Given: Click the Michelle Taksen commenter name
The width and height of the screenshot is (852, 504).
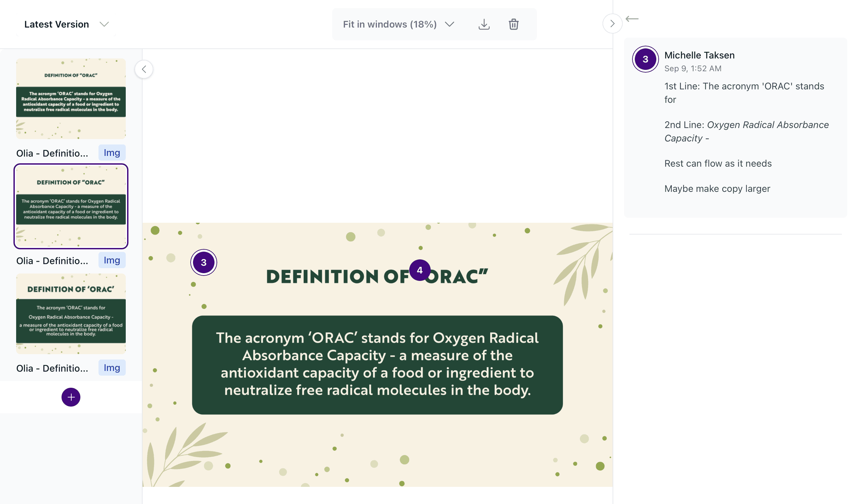Looking at the screenshot, I should click(699, 55).
